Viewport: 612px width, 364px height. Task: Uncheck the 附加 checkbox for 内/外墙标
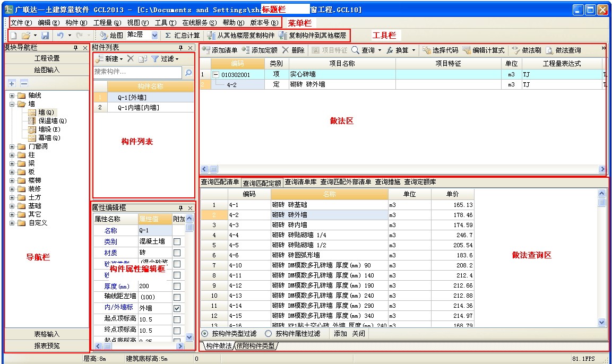177,308
